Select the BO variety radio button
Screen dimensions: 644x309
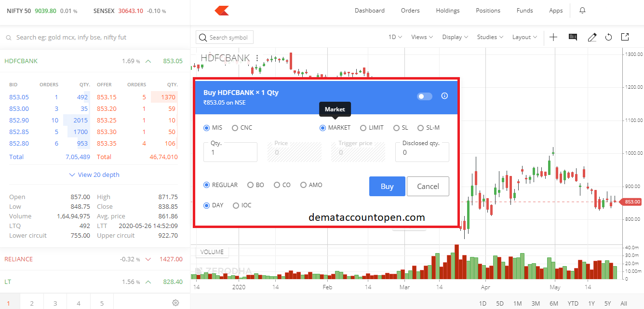(250, 185)
